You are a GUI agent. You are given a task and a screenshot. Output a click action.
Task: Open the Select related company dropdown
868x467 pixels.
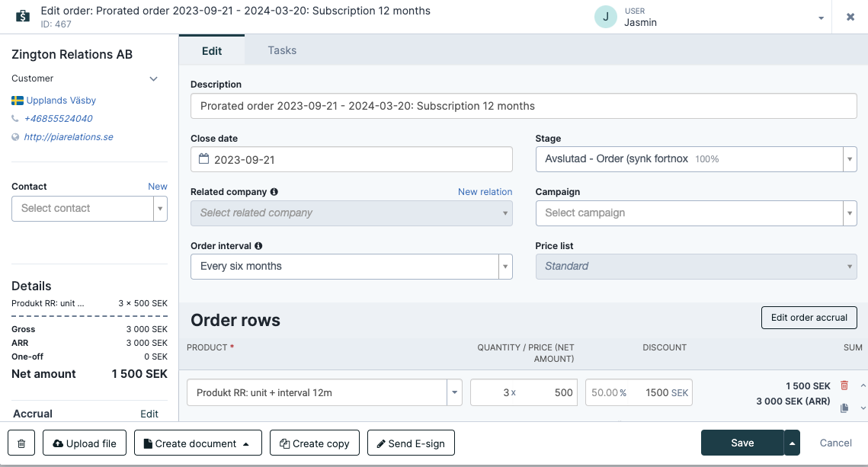point(351,213)
